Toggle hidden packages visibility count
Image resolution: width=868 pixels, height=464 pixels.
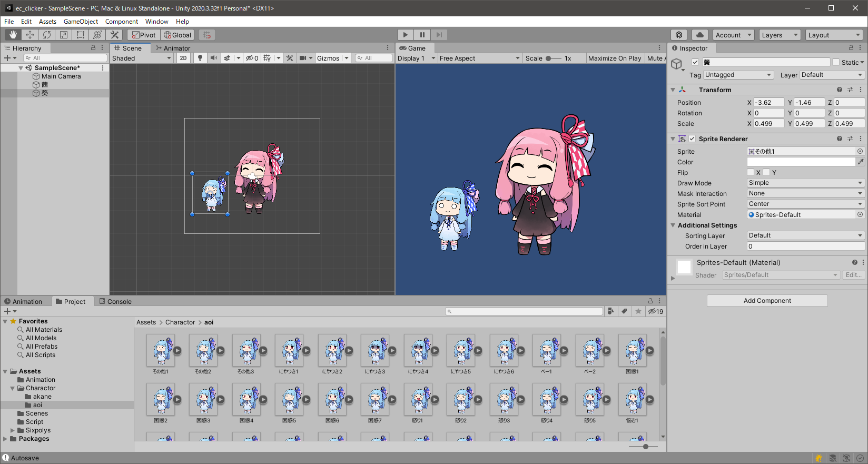click(x=656, y=311)
